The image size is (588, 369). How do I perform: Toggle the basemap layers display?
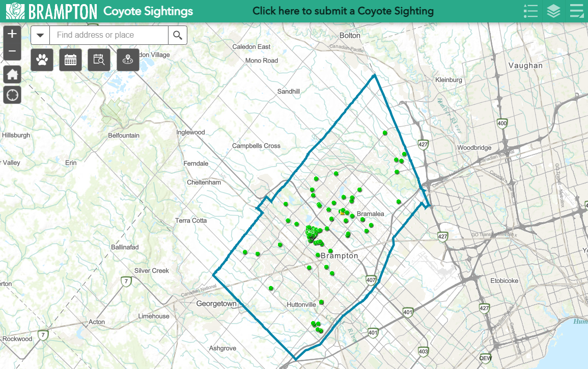tap(553, 11)
